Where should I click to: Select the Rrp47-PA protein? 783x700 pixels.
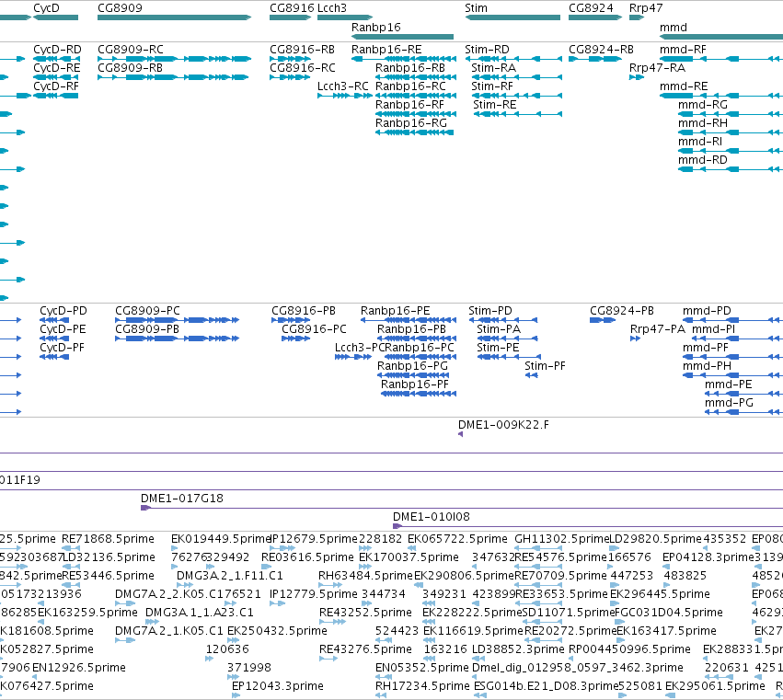635,339
